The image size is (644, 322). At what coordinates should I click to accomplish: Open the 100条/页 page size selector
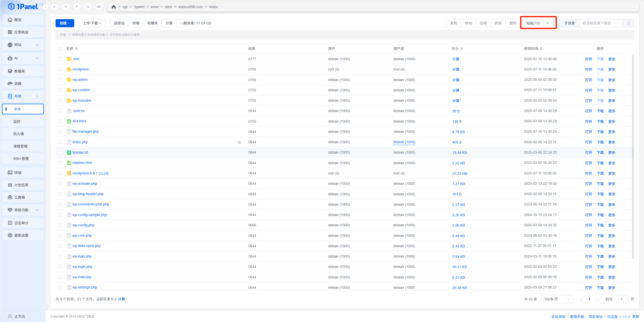[x=557, y=299]
